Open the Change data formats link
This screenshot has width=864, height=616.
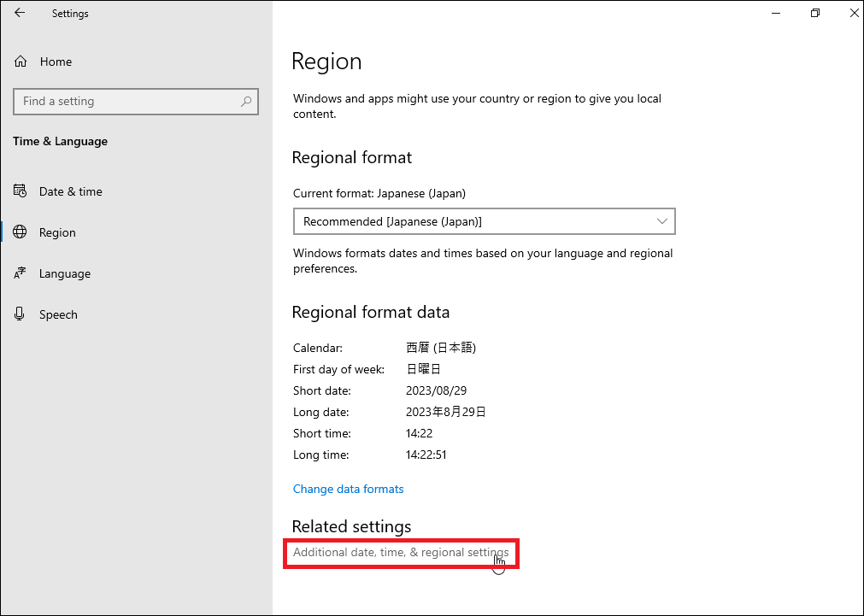click(x=348, y=489)
